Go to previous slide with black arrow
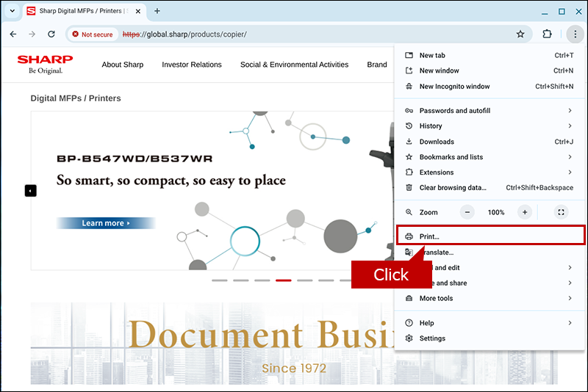 30,191
